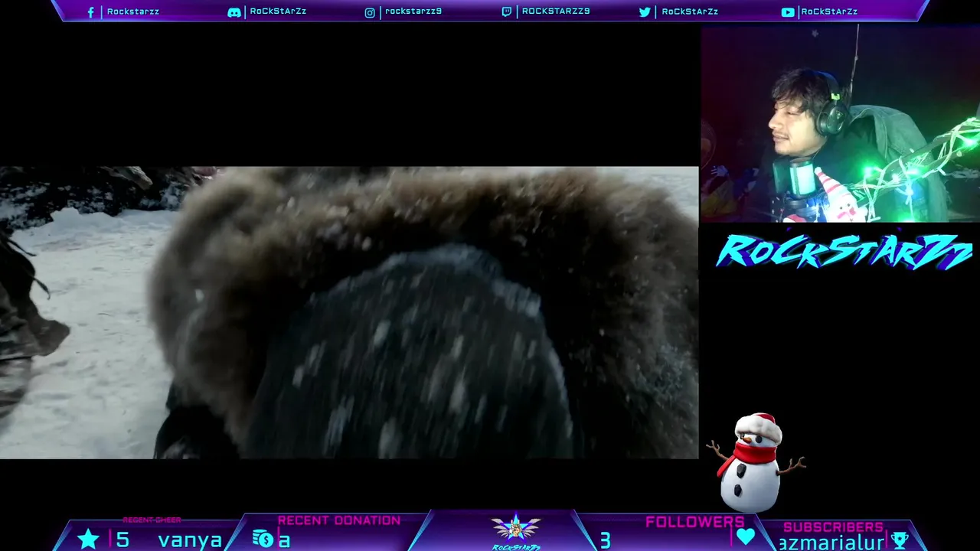This screenshot has height=551, width=980.
Task: Click the Twitch name 'ROCKSTARZZ9'
Action: [x=556, y=11]
